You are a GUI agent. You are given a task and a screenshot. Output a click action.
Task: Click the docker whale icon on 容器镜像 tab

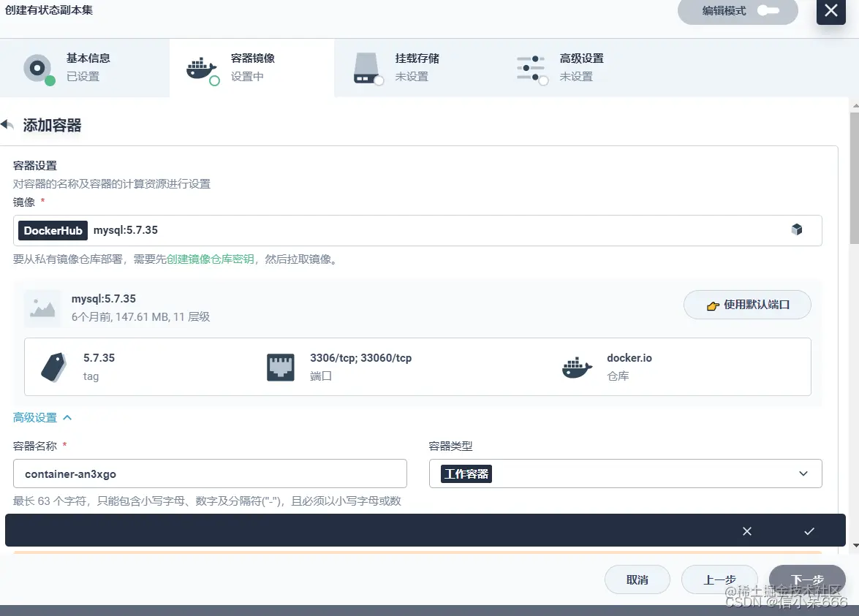click(x=201, y=69)
